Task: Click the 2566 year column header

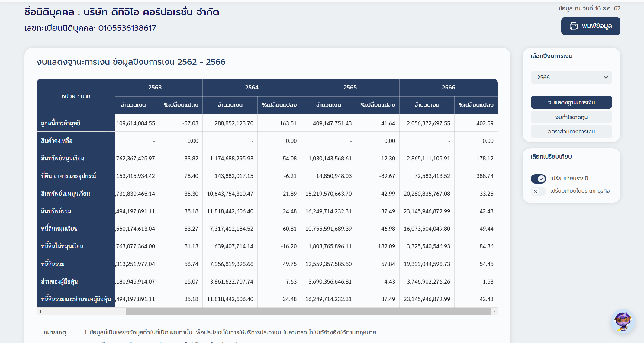Action: [448, 88]
